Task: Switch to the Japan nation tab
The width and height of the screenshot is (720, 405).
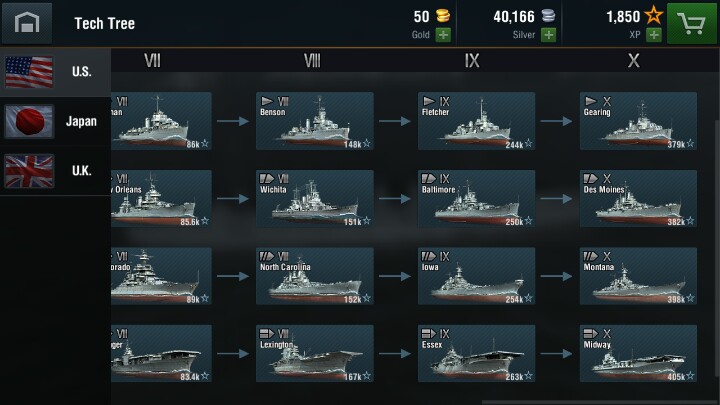Action: [55, 121]
